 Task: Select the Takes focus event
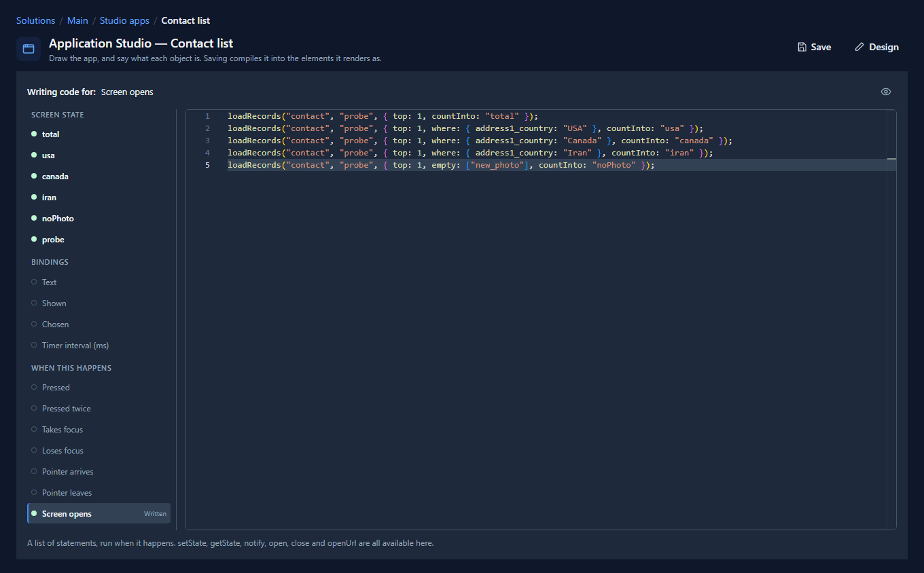coord(99,430)
